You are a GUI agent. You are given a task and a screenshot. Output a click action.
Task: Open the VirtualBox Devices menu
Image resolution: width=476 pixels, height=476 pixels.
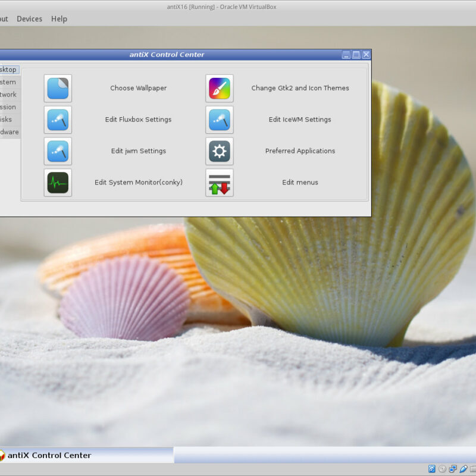coord(29,19)
